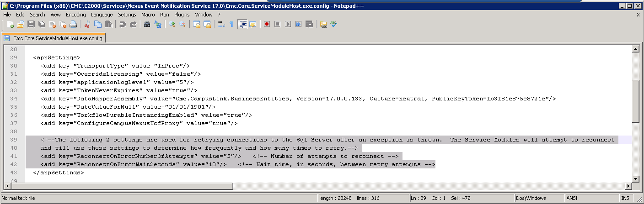Zoom in using the magnifier plus icon
The height and width of the screenshot is (204, 644).
point(172,24)
